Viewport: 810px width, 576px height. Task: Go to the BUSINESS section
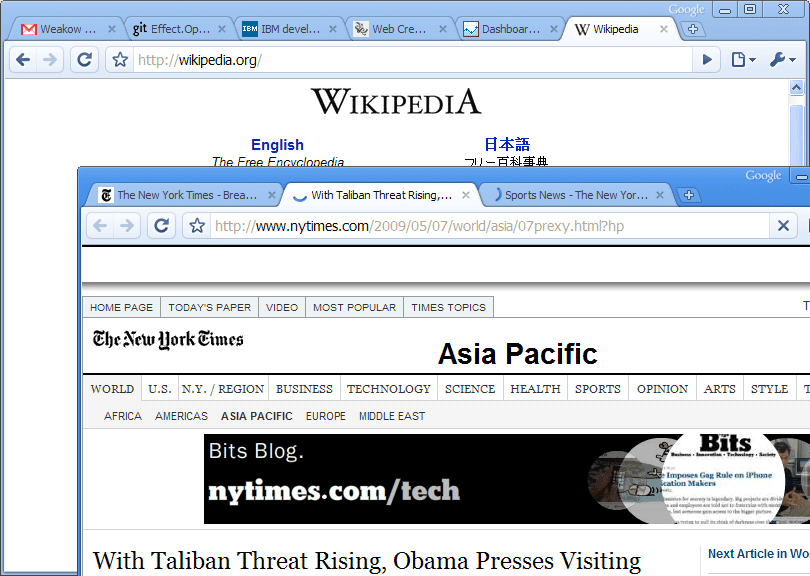pyautogui.click(x=304, y=389)
